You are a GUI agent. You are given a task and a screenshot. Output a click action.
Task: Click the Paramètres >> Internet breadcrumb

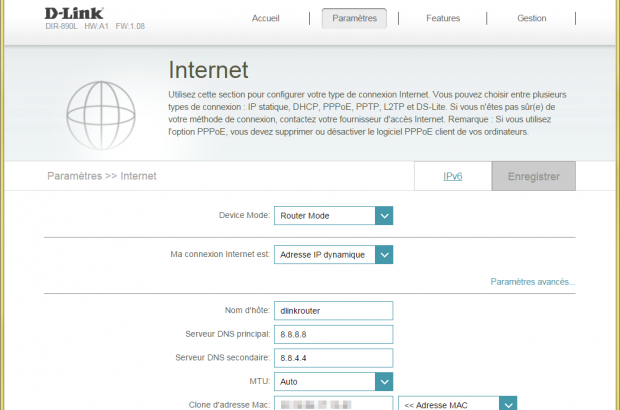[101, 176]
